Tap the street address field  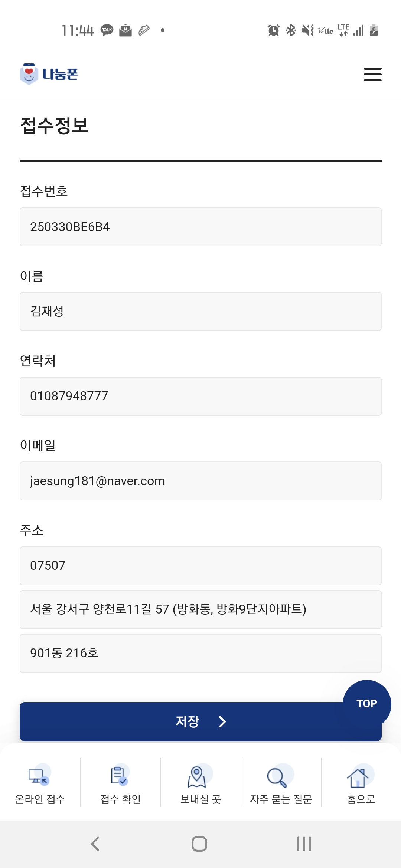[200, 609]
